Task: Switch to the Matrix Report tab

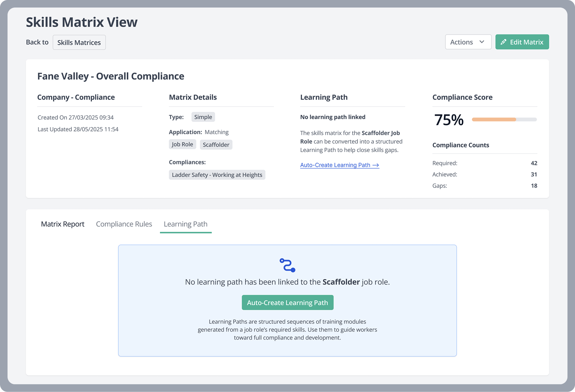Action: (62, 224)
